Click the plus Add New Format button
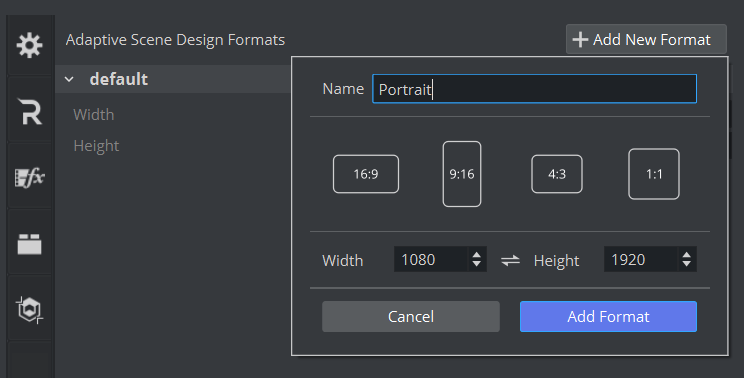Image resolution: width=744 pixels, height=378 pixels. coord(646,39)
